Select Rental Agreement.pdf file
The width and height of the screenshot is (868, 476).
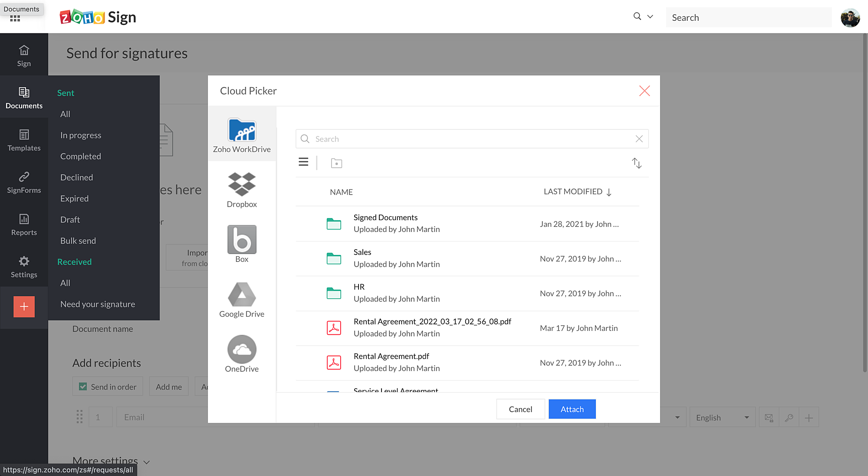[467, 363]
